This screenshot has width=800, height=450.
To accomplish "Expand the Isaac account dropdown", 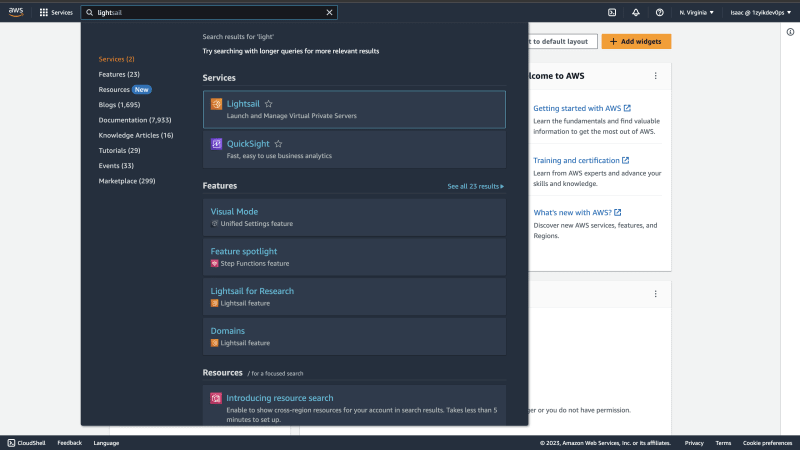I will (760, 12).
